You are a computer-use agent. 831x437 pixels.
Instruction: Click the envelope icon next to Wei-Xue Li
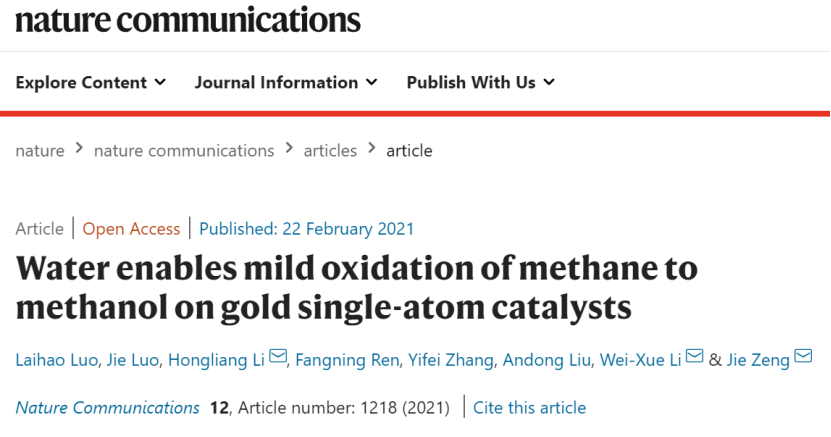point(694,356)
